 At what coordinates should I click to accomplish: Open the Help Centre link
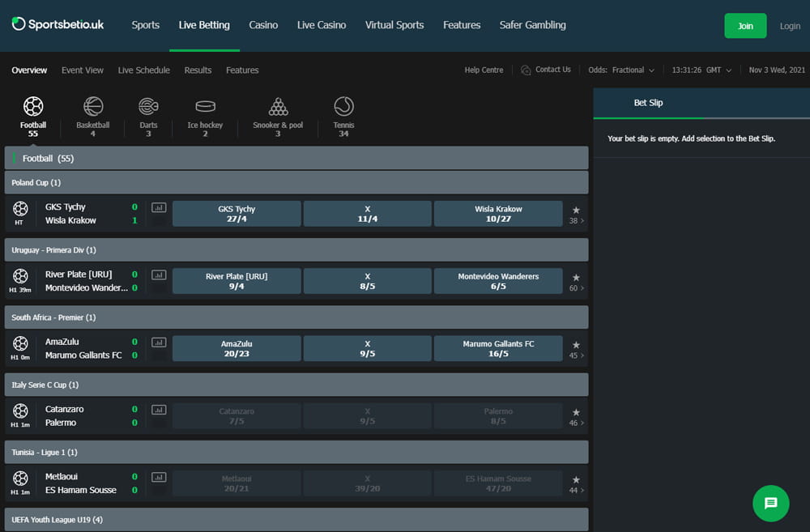484,70
